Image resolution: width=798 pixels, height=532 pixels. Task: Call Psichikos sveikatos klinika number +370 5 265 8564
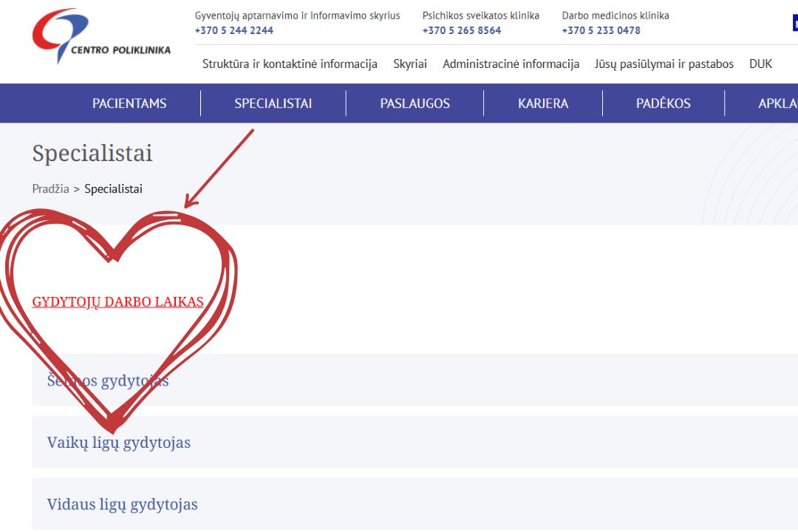click(462, 30)
